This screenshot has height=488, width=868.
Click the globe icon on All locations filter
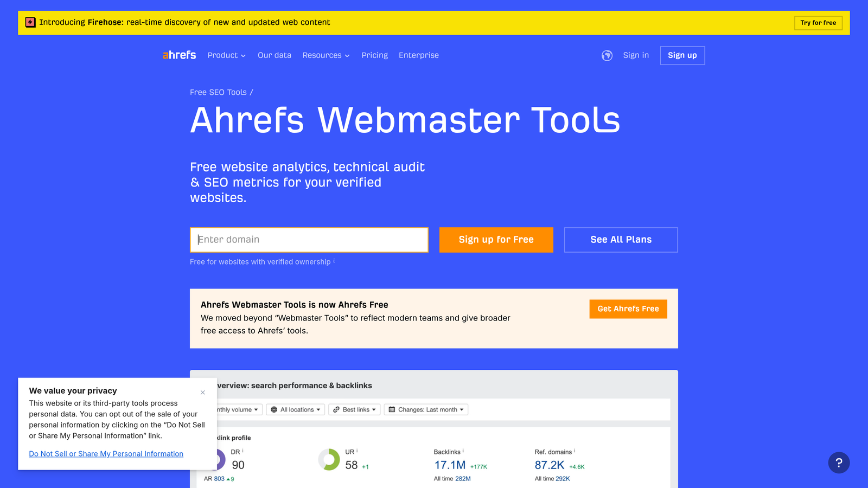click(x=273, y=409)
